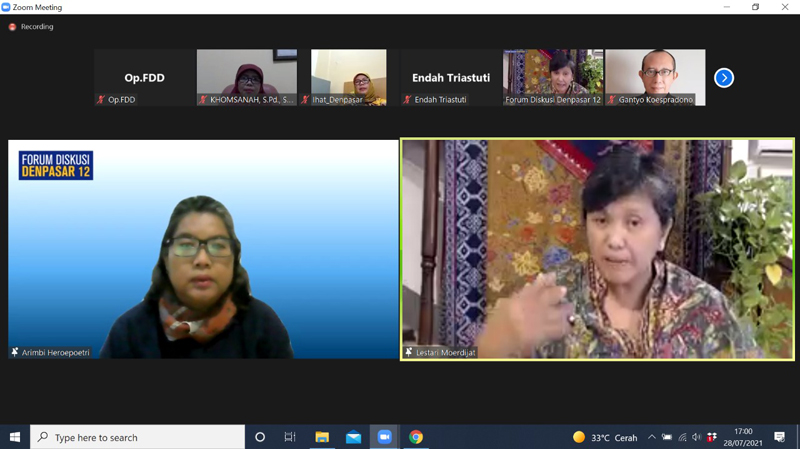Open the 33°C Cerah weather widget

coord(605,437)
